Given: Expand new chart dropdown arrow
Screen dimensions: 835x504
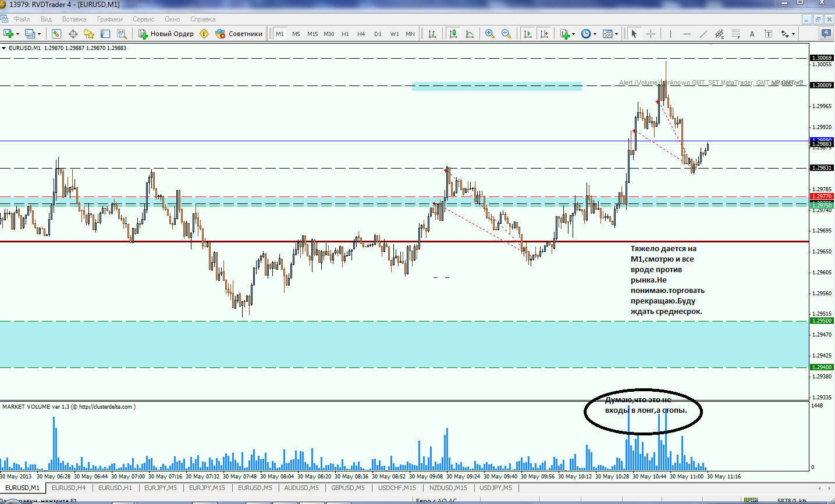Looking at the screenshot, I should tap(17, 34).
